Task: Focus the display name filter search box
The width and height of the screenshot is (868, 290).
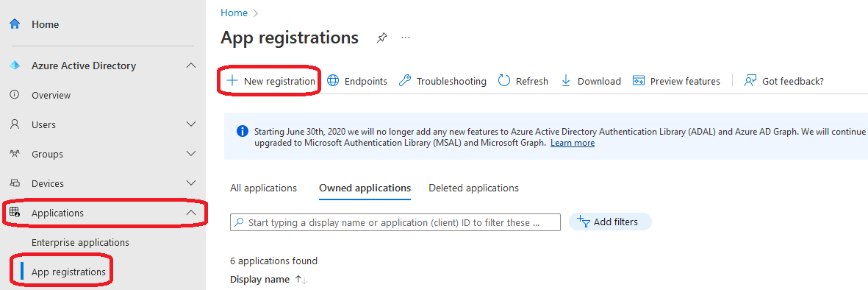Action: [x=395, y=222]
